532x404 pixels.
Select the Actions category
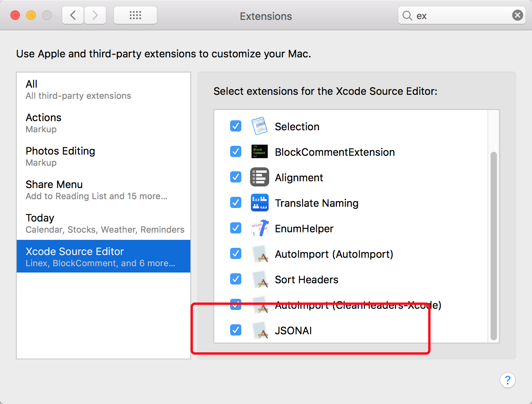(104, 123)
